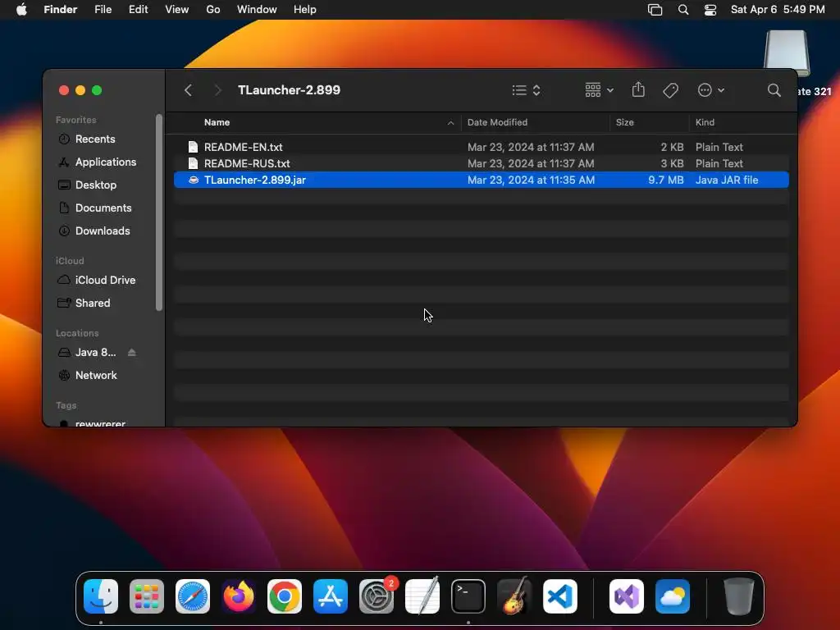Click the mounted drive icon on desktop
The width and height of the screenshot is (840, 630).
coord(787,53)
